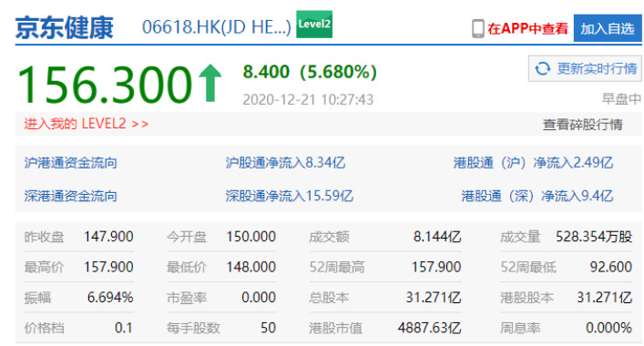Open 查看碎股行情 link
644x346 pixels.
coord(582,125)
